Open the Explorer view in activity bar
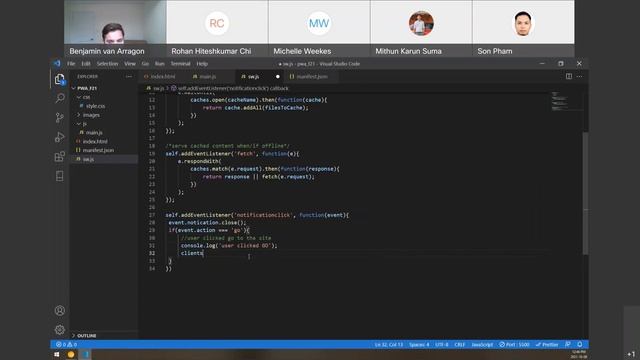The width and height of the screenshot is (640, 360). click(60, 79)
